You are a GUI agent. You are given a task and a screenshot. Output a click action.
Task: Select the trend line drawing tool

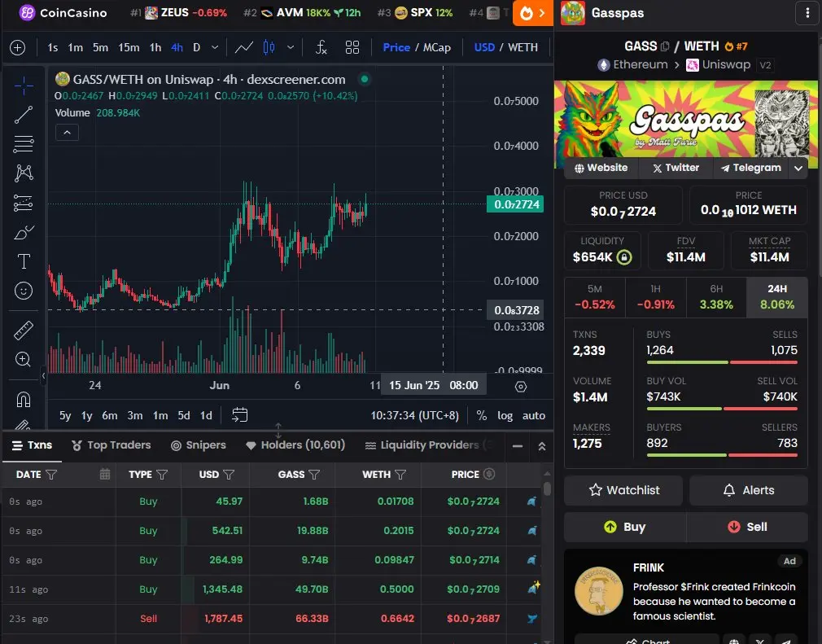point(24,115)
